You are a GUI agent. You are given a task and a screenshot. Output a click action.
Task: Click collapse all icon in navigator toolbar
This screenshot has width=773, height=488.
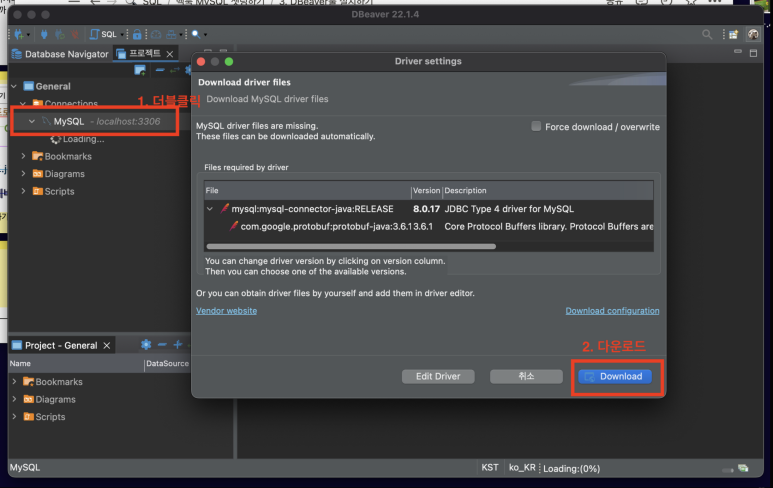160,70
